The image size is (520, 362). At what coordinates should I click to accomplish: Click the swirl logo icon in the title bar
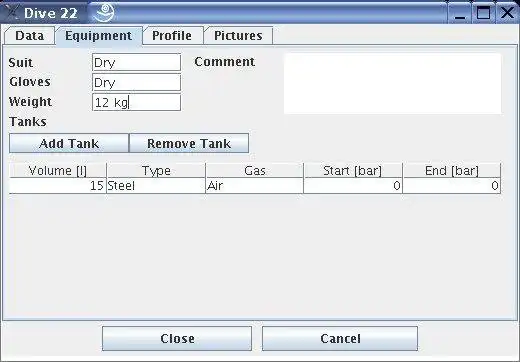click(104, 13)
